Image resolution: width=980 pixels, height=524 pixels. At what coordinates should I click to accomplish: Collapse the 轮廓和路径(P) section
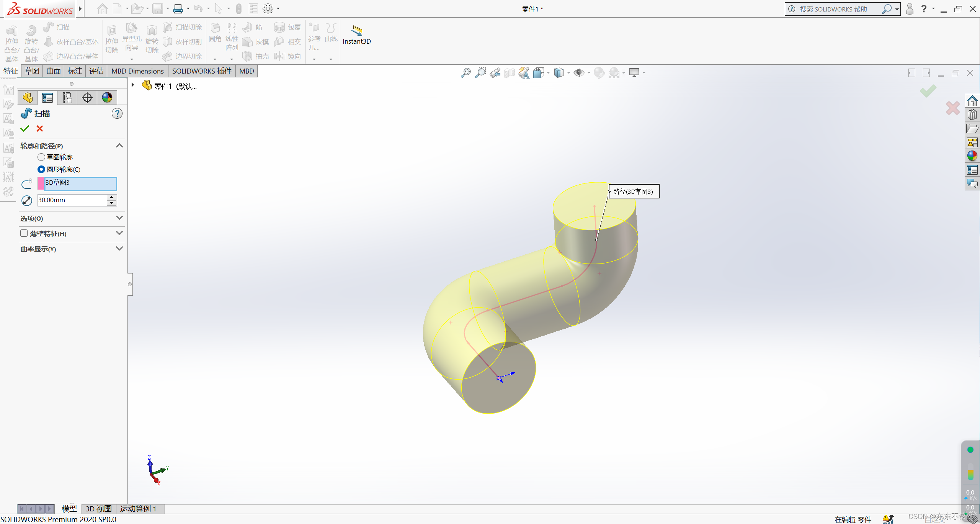click(119, 145)
